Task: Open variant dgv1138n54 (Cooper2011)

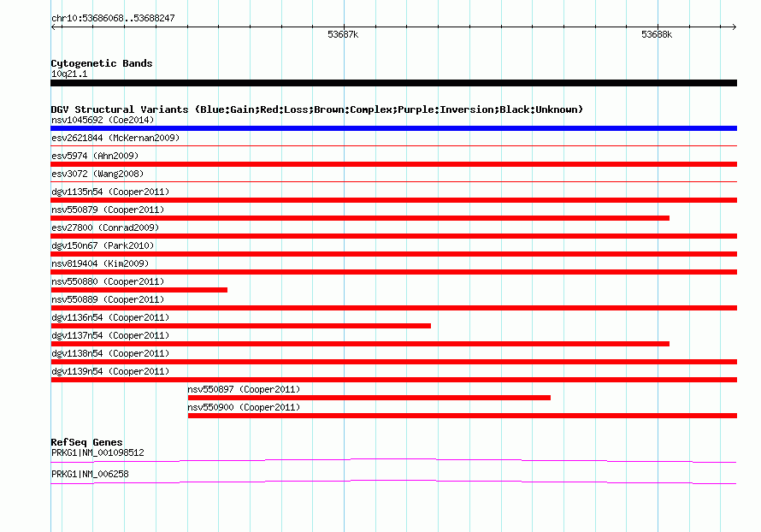Action: point(110,353)
